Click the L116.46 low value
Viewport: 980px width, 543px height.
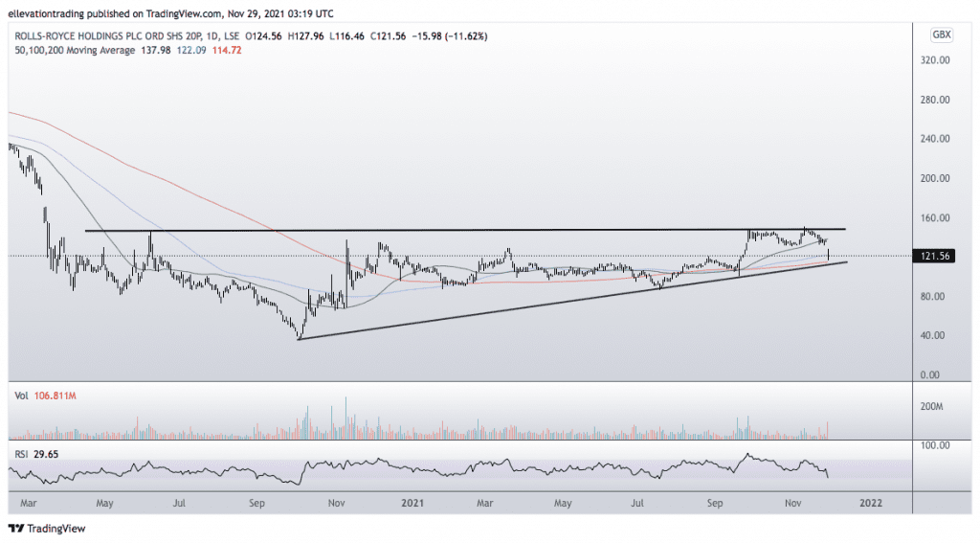pos(346,36)
